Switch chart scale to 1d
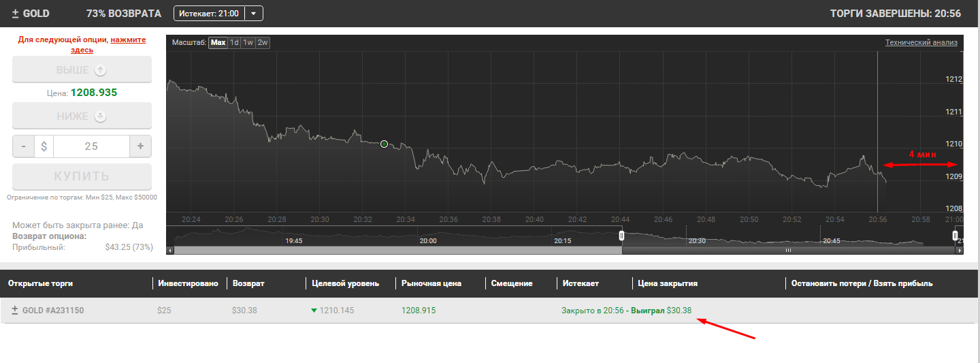This screenshot has width=980, height=363. click(x=234, y=42)
